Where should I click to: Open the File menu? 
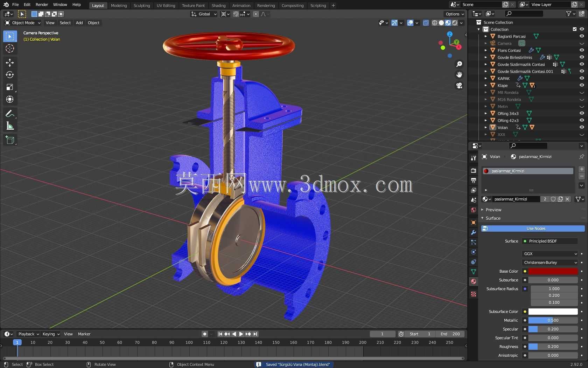pyautogui.click(x=15, y=5)
